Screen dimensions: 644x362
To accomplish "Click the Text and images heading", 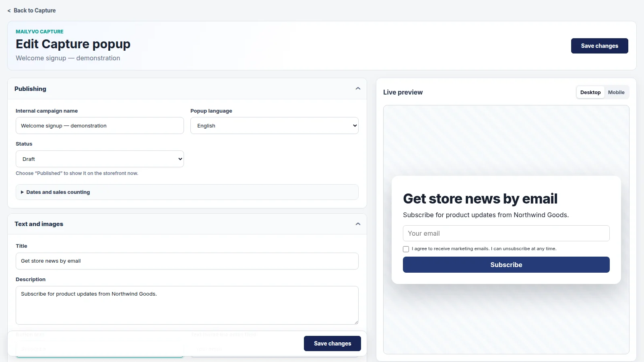I will tap(39, 224).
